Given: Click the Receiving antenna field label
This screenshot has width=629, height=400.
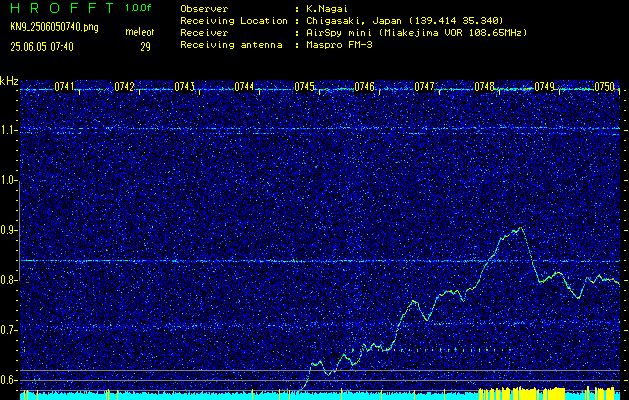Looking at the screenshot, I should [x=231, y=45].
